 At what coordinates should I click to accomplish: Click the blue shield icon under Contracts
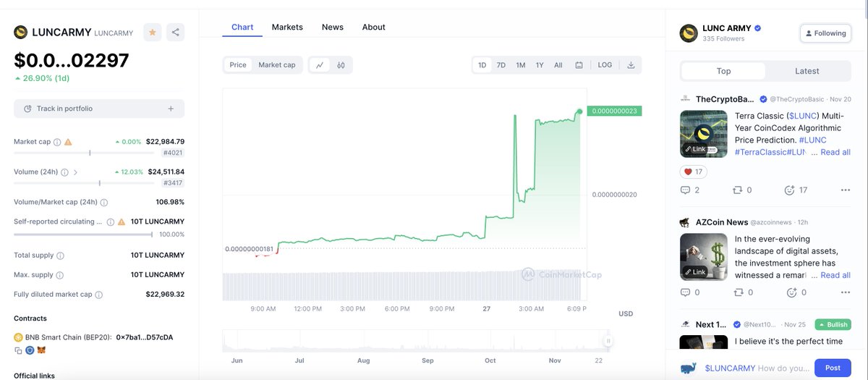[30, 350]
